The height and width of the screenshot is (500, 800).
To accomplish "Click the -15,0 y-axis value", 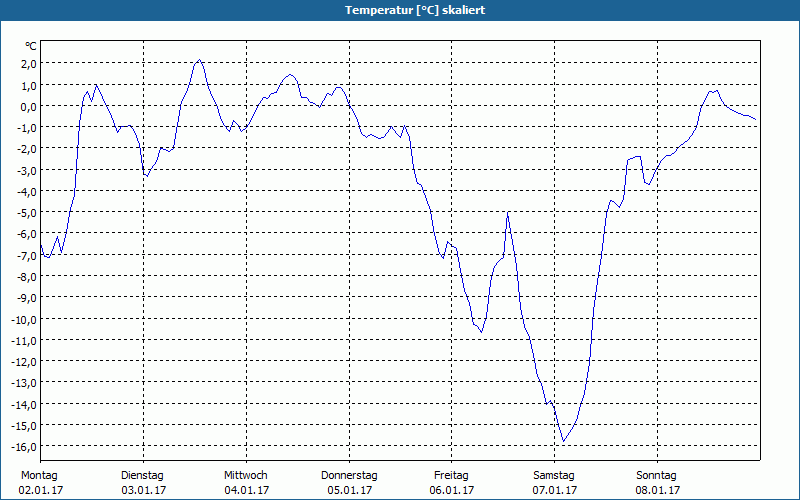I will (x=24, y=426).
